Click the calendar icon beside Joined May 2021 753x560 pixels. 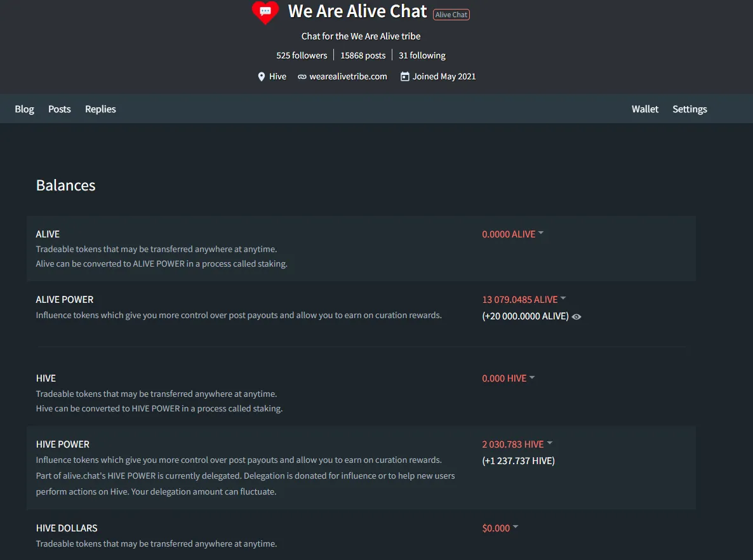[x=405, y=76]
